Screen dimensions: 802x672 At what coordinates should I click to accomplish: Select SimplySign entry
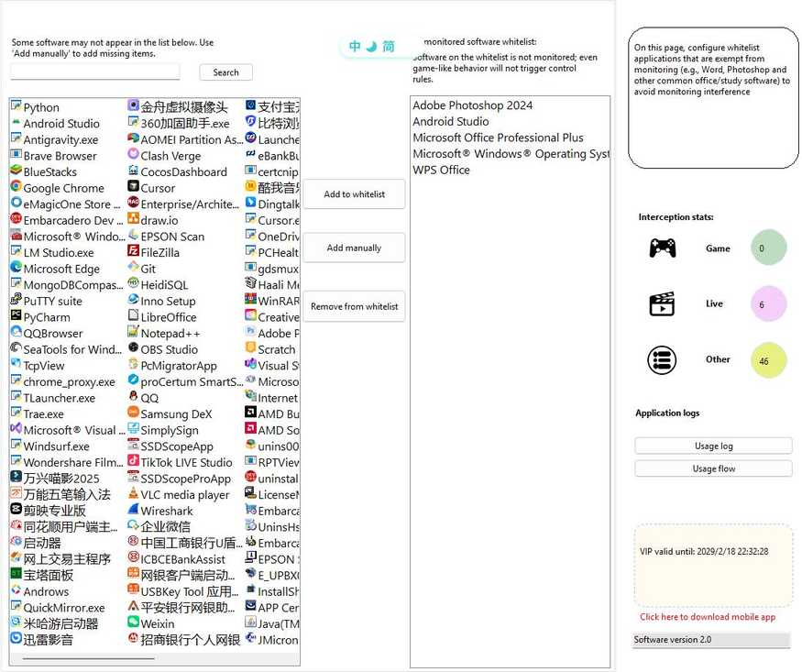click(163, 430)
